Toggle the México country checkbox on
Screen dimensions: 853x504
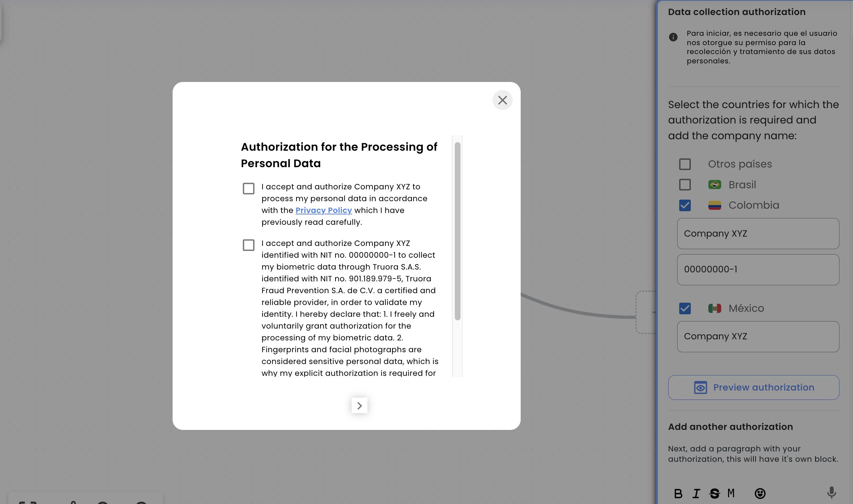point(685,309)
